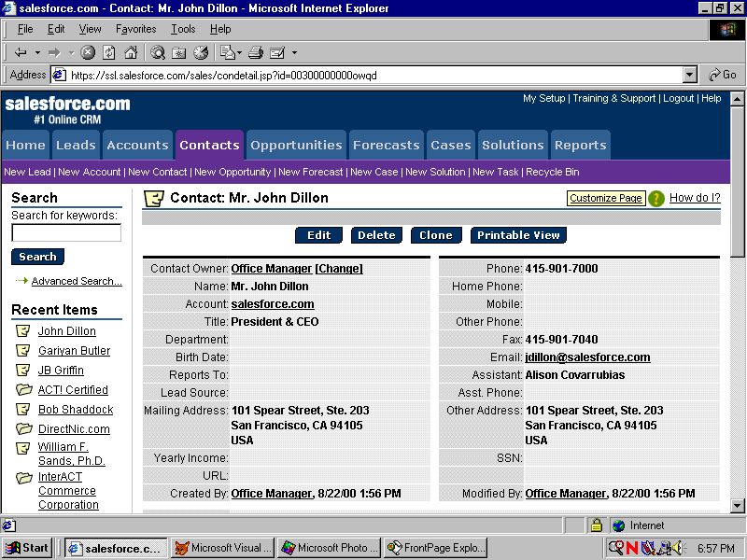Viewport: 747px width, 560px height.
Task: Open the Favorites toolbar icon
Action: [x=179, y=52]
